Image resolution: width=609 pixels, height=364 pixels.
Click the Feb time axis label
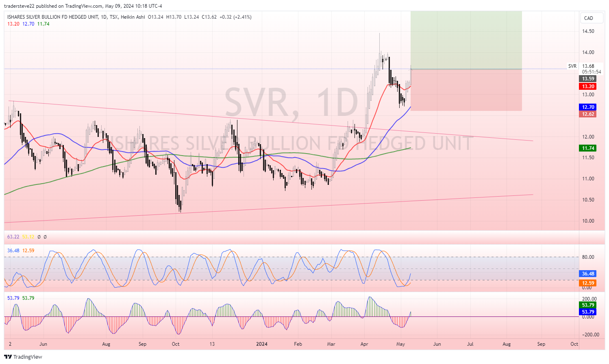coord(298,344)
